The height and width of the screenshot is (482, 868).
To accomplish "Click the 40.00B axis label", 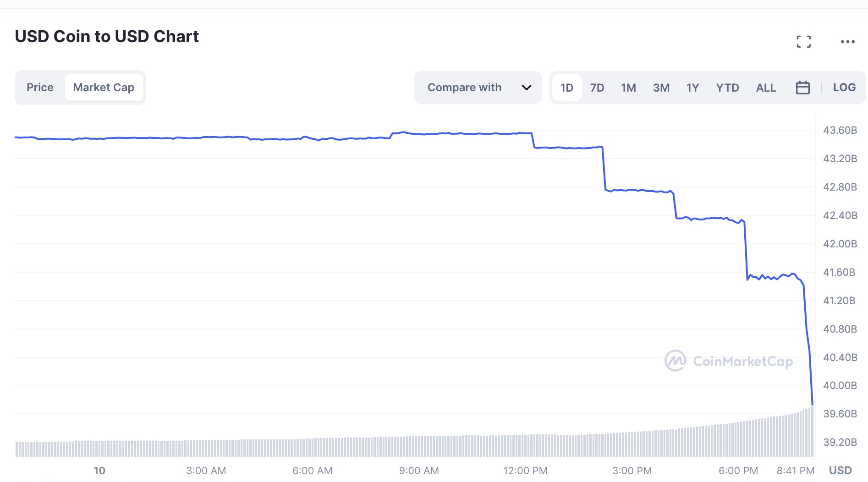I will [840, 385].
